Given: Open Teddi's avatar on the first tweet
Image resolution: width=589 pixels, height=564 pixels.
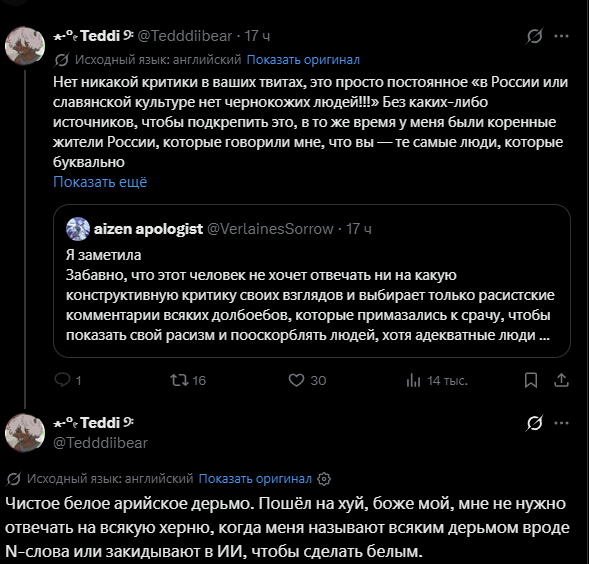Looking at the screenshot, I should (x=25, y=46).
